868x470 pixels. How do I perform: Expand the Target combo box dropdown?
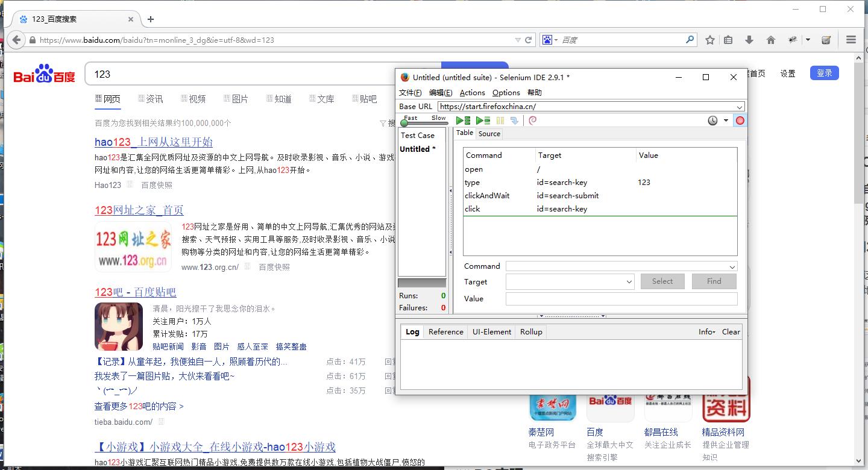629,281
